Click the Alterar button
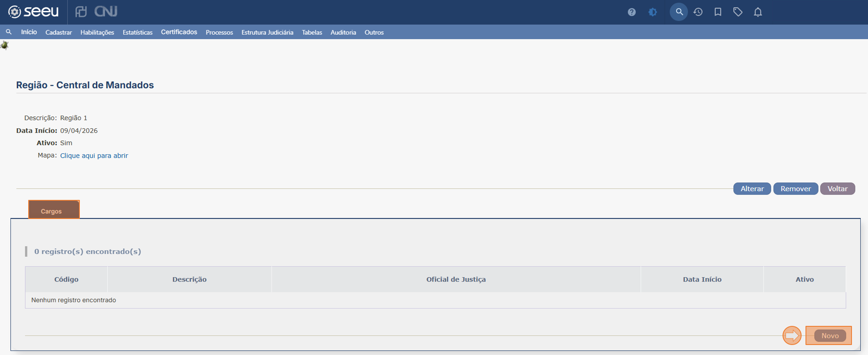 click(752, 189)
